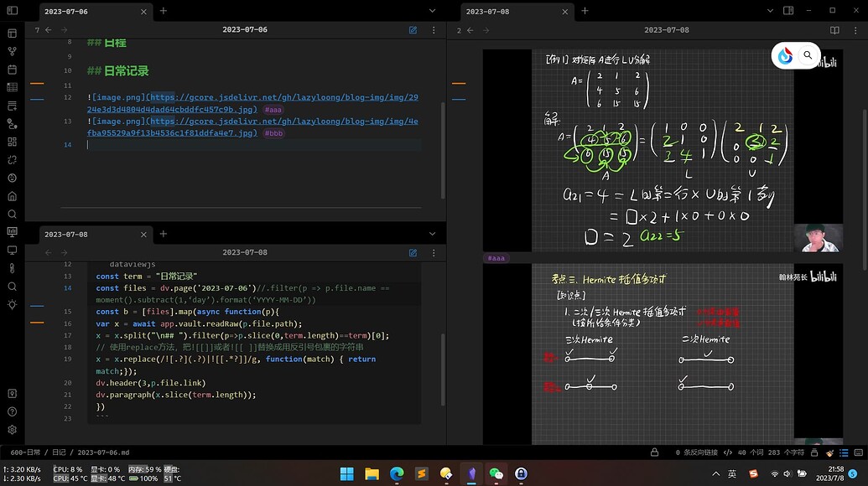This screenshot has width=868, height=486.
Task: Click the backlinks count in status bar
Action: coord(696,452)
